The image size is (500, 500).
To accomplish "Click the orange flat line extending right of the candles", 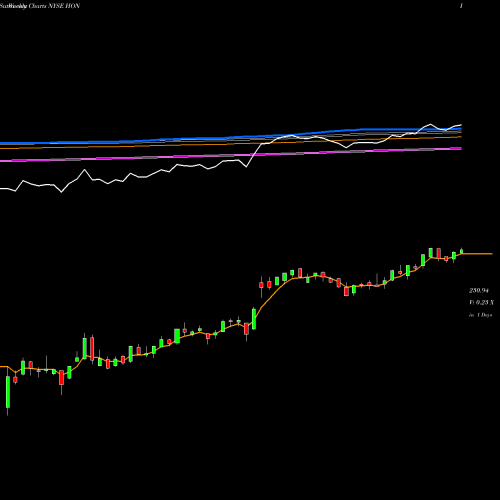I will [477, 254].
